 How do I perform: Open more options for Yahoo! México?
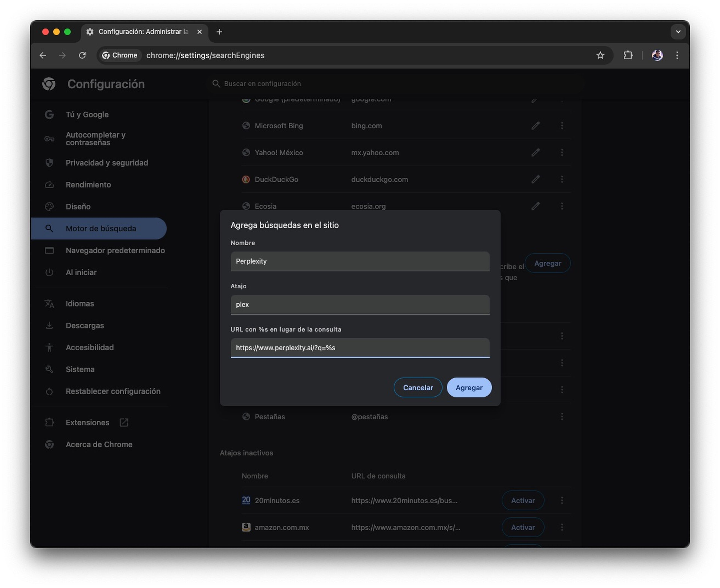(x=562, y=152)
